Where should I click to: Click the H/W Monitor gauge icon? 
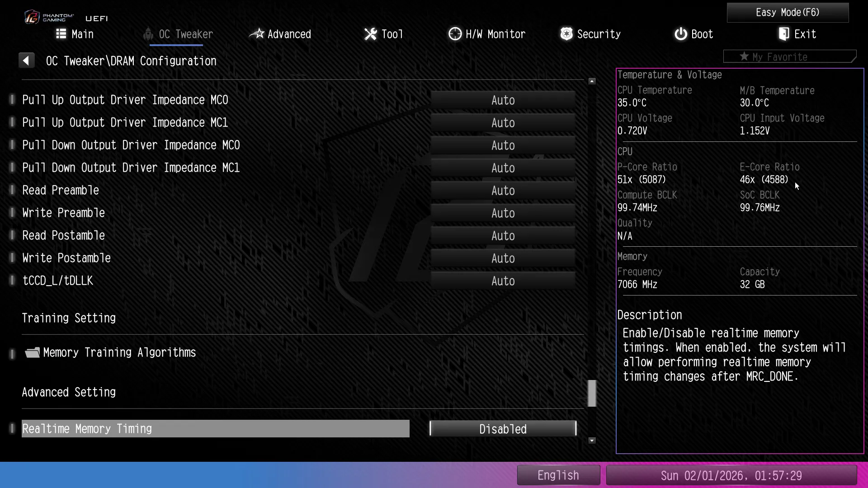click(x=455, y=34)
